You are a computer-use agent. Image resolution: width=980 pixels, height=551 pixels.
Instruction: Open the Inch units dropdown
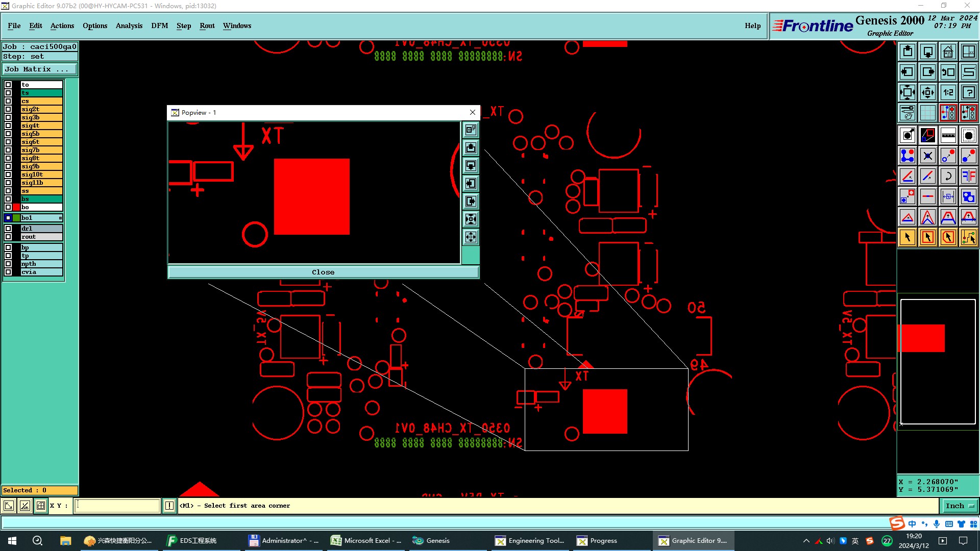point(960,506)
